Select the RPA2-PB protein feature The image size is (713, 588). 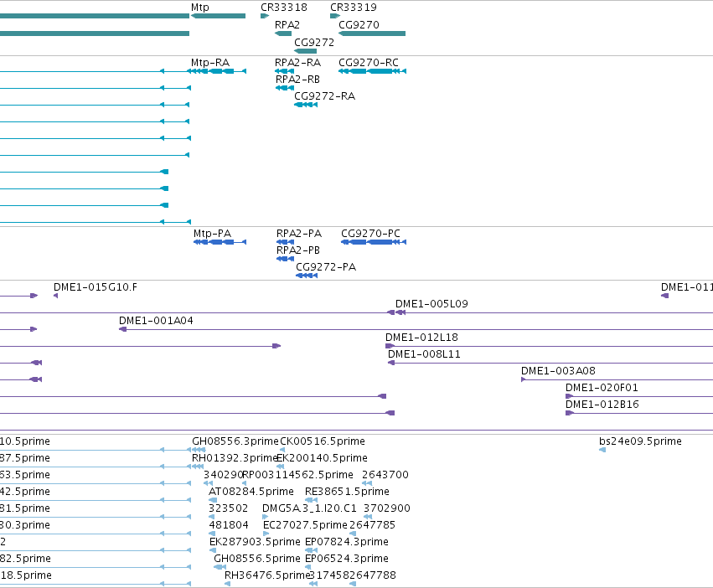285,259
